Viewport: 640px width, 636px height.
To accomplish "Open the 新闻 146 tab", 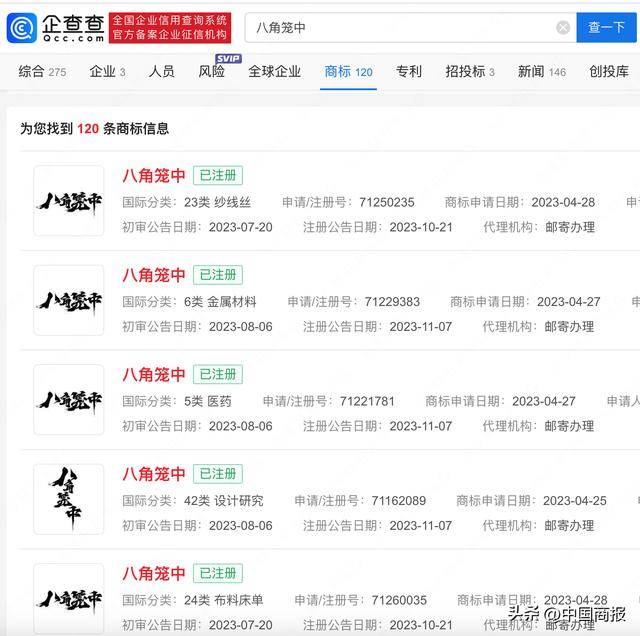I will click(542, 72).
